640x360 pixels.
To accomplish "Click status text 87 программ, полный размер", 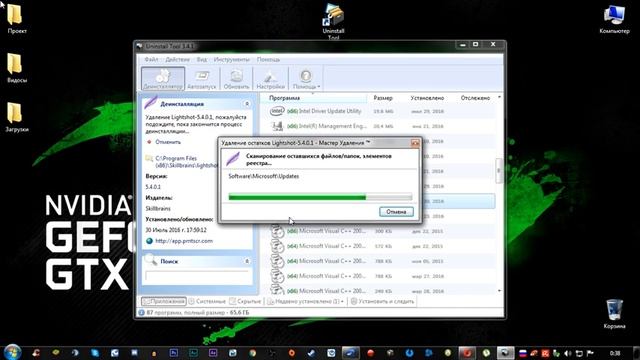I will tap(198, 313).
